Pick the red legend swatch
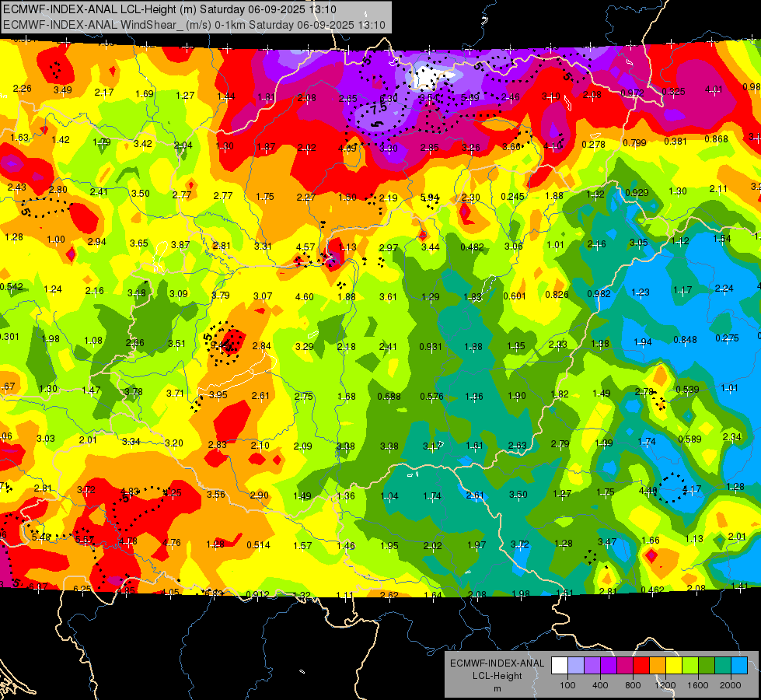The width and height of the screenshot is (761, 700). point(641,666)
